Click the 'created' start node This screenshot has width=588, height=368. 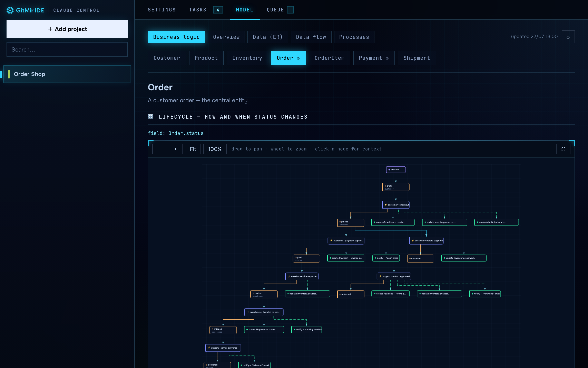click(396, 170)
